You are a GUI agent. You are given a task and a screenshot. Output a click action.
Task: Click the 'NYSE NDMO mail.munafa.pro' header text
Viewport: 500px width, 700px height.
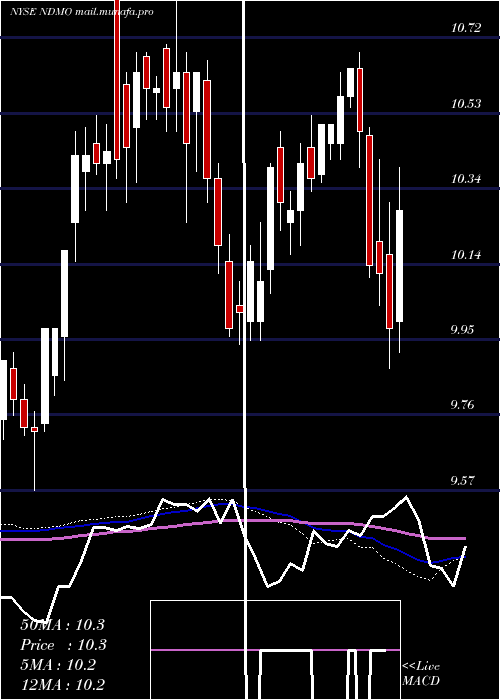pos(82,12)
